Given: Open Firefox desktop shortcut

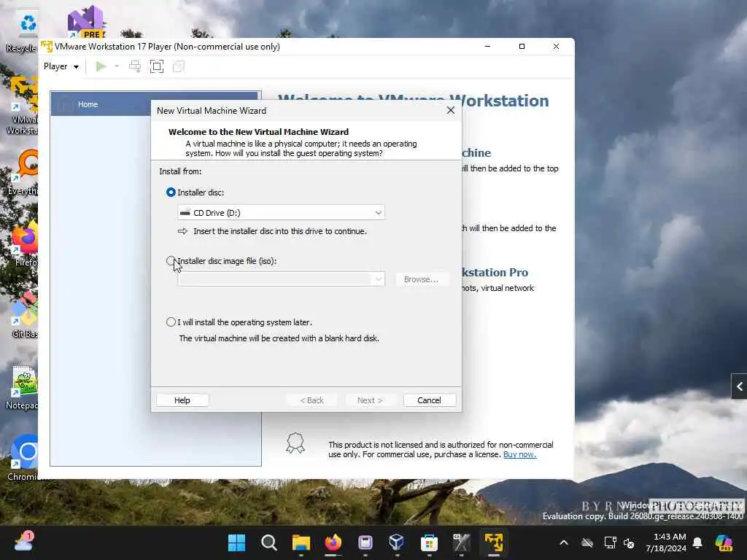Looking at the screenshot, I should click(25, 244).
